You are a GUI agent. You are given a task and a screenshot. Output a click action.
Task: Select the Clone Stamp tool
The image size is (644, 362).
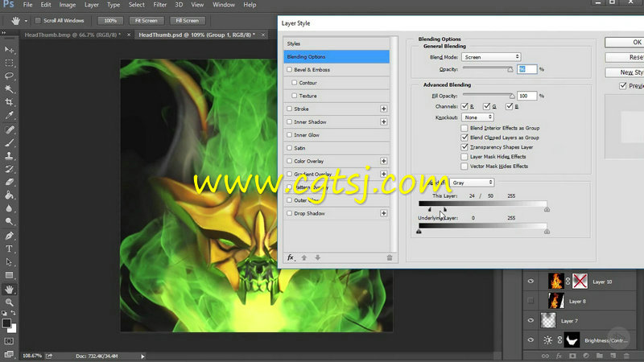point(9,156)
